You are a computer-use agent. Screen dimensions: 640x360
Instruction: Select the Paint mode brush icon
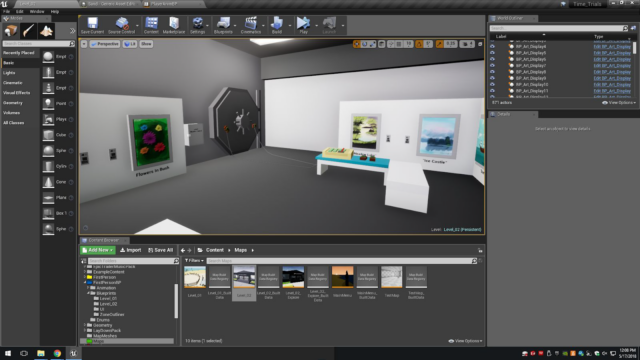pyautogui.click(x=28, y=31)
